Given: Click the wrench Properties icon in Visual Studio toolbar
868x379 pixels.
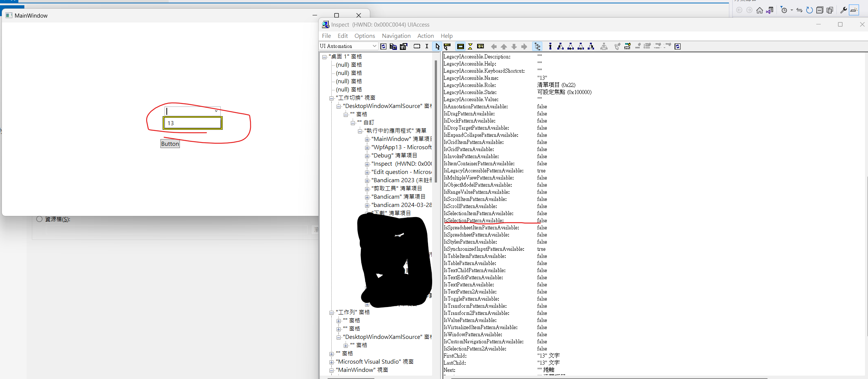Looking at the screenshot, I should (843, 10).
